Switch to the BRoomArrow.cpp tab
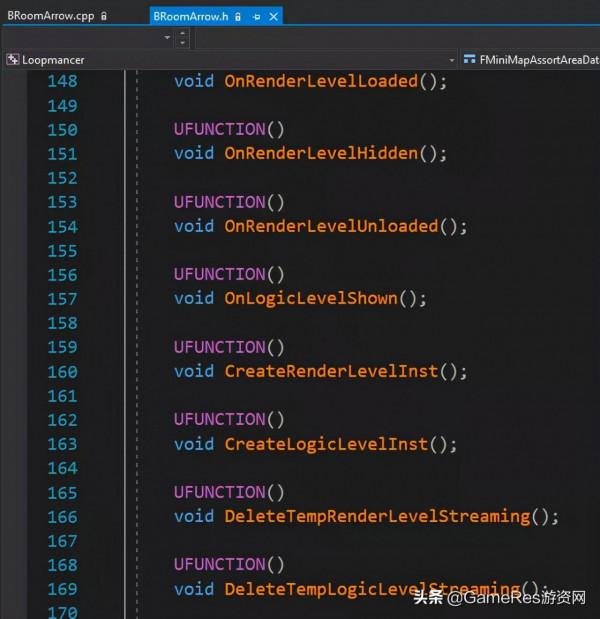600x619 pixels. point(48,16)
